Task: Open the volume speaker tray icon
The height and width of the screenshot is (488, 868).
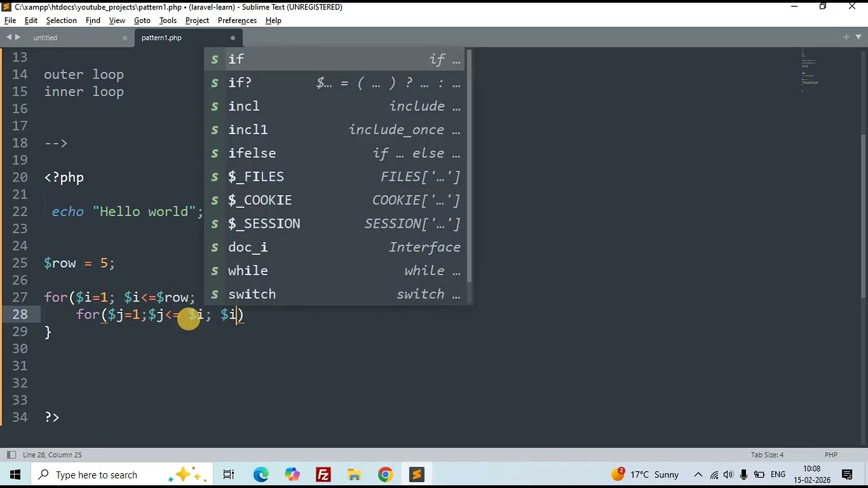Action: pyautogui.click(x=728, y=474)
